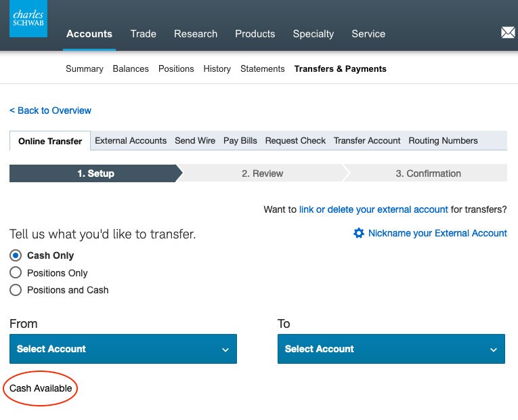Open the To account dropdown
Image resolution: width=518 pixels, height=420 pixels.
click(x=391, y=349)
